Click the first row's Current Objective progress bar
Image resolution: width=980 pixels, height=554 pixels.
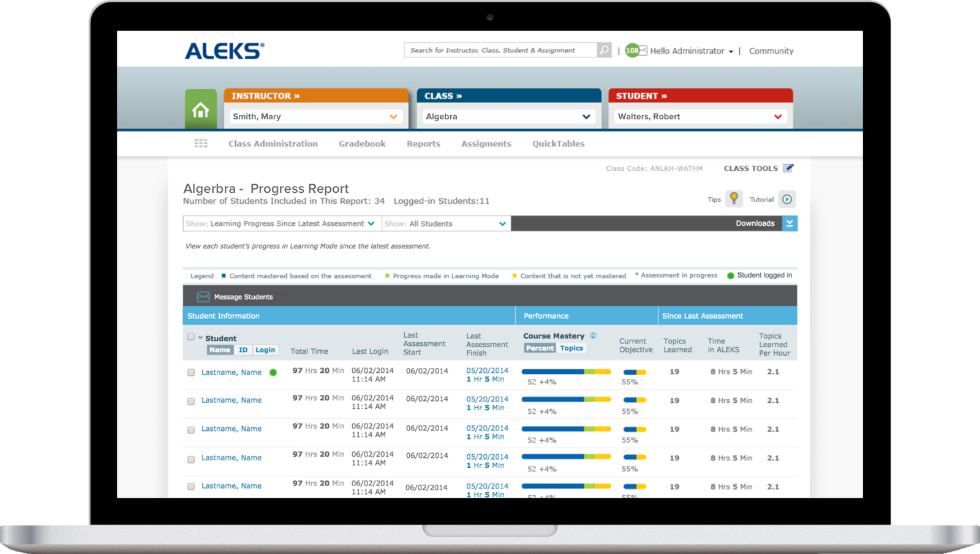click(635, 372)
